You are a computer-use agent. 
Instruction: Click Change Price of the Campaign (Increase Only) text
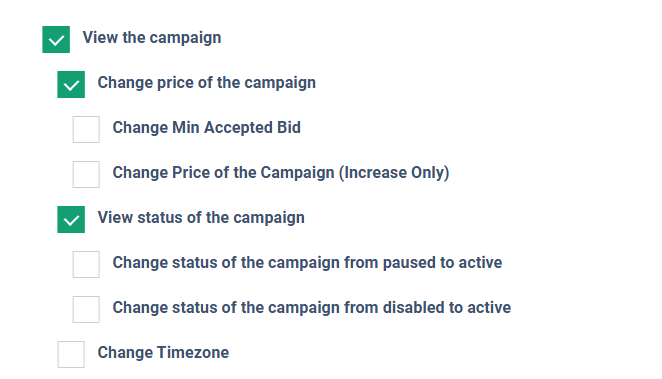(281, 173)
